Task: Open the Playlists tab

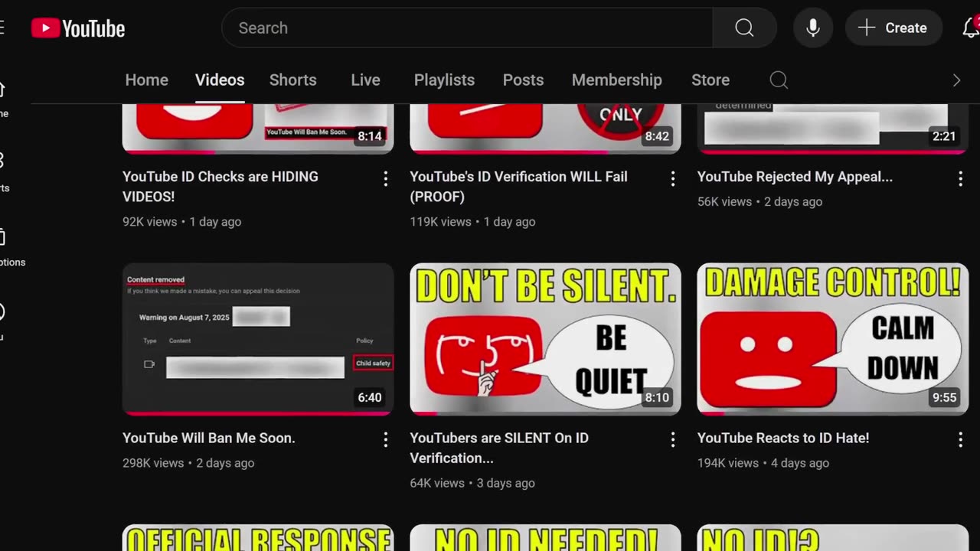Action: 444,80
